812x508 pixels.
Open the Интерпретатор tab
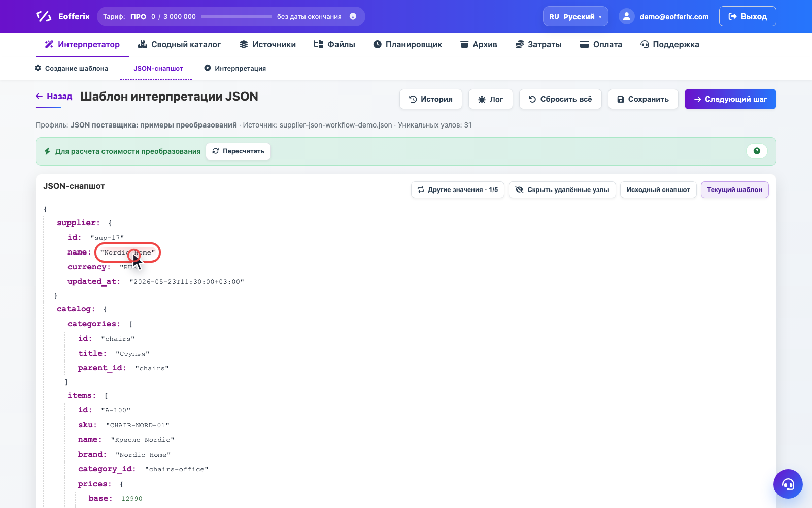click(82, 45)
